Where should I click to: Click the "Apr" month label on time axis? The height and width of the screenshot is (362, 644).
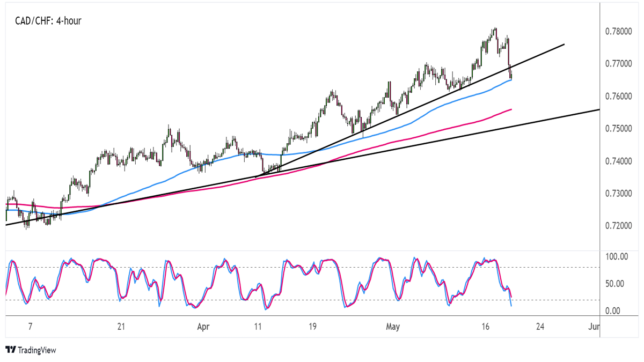pos(203,327)
